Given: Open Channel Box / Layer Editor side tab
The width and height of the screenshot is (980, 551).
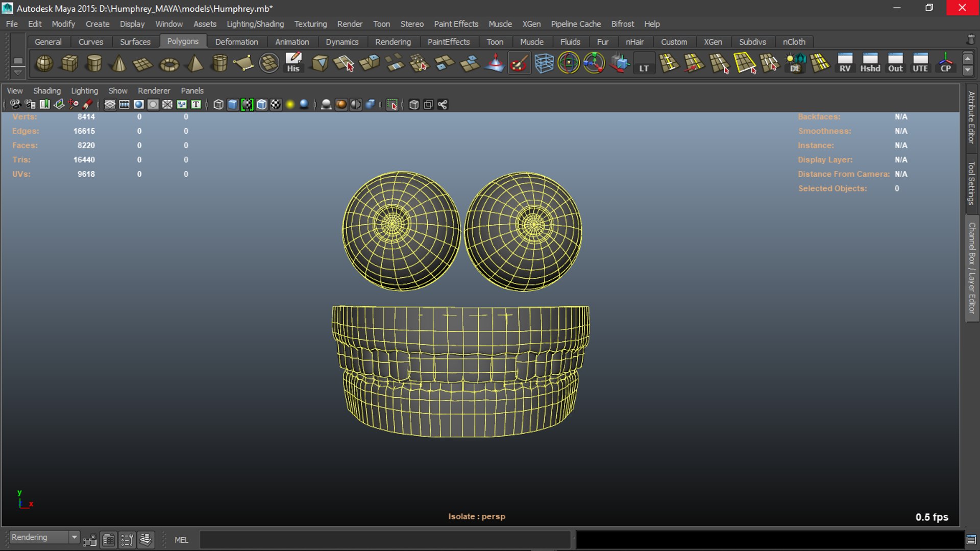Looking at the screenshot, I should 971,268.
